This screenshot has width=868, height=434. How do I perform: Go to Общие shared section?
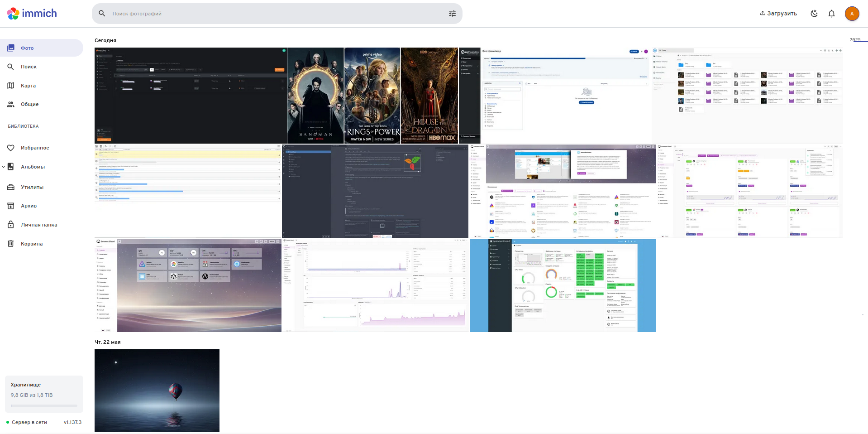click(x=29, y=104)
